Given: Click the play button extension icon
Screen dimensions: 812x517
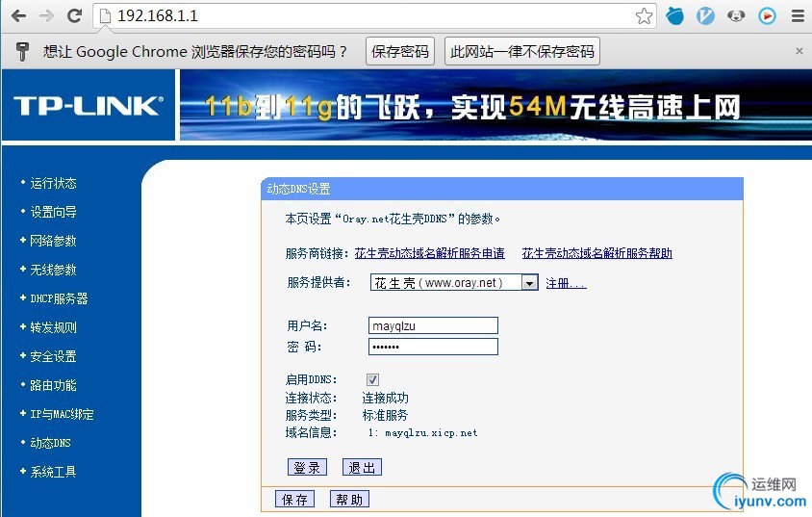Looking at the screenshot, I should click(767, 16).
